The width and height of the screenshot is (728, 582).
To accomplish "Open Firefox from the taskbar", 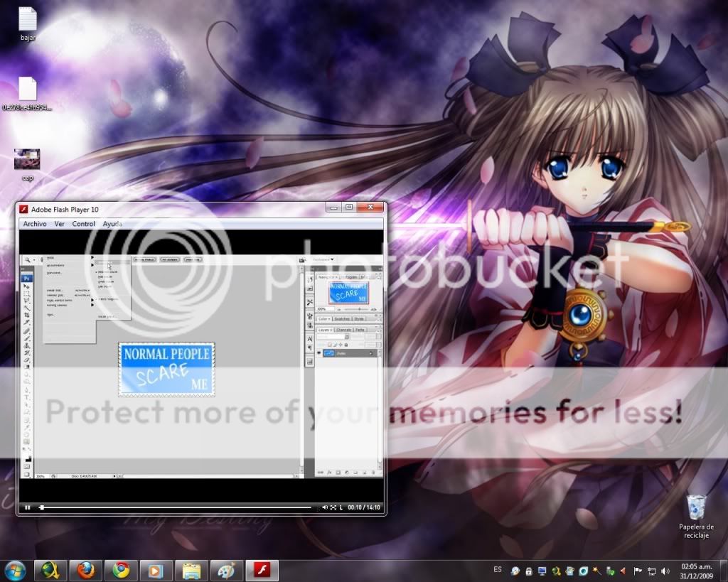I will 86,571.
